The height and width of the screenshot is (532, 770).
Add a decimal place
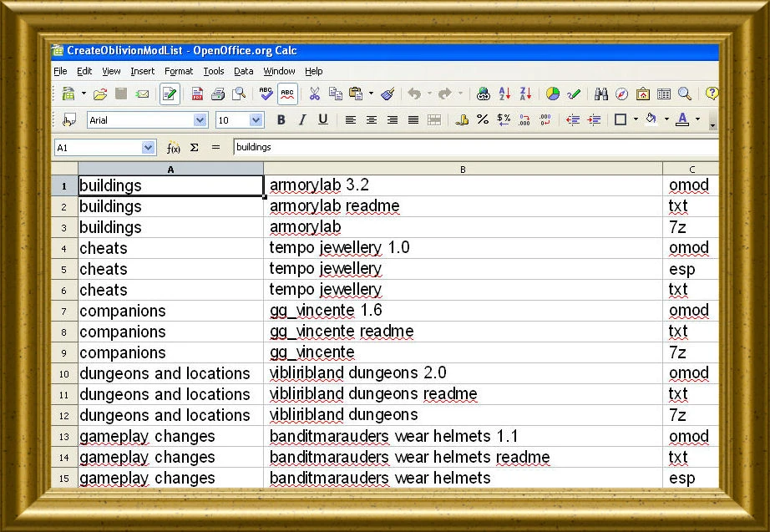coord(525,120)
